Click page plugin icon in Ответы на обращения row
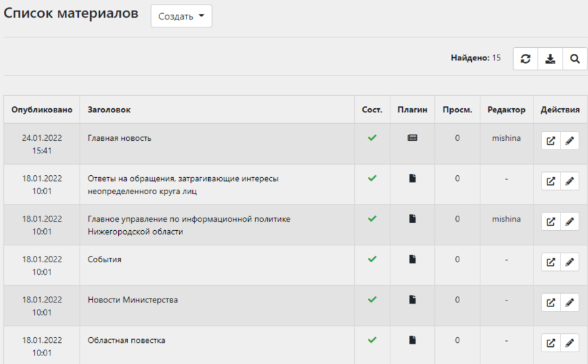 413,178
